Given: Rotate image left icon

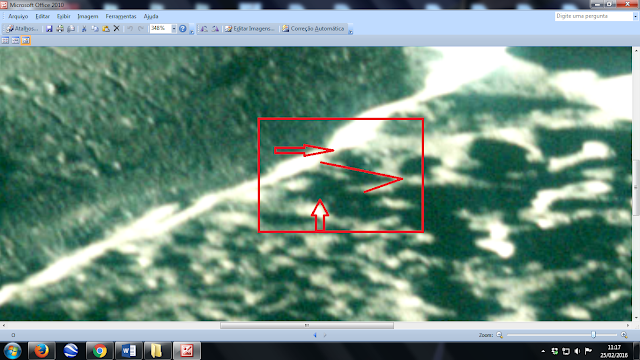Looking at the screenshot, I should [x=204, y=29].
